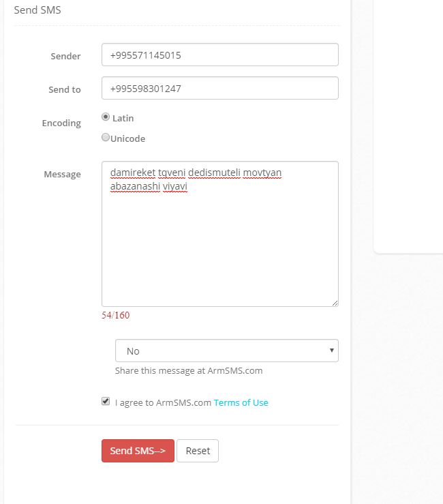The height and width of the screenshot is (504, 443).
Task: Click the 'Share this message at ArmSMS.com' caption
Action: (x=189, y=371)
